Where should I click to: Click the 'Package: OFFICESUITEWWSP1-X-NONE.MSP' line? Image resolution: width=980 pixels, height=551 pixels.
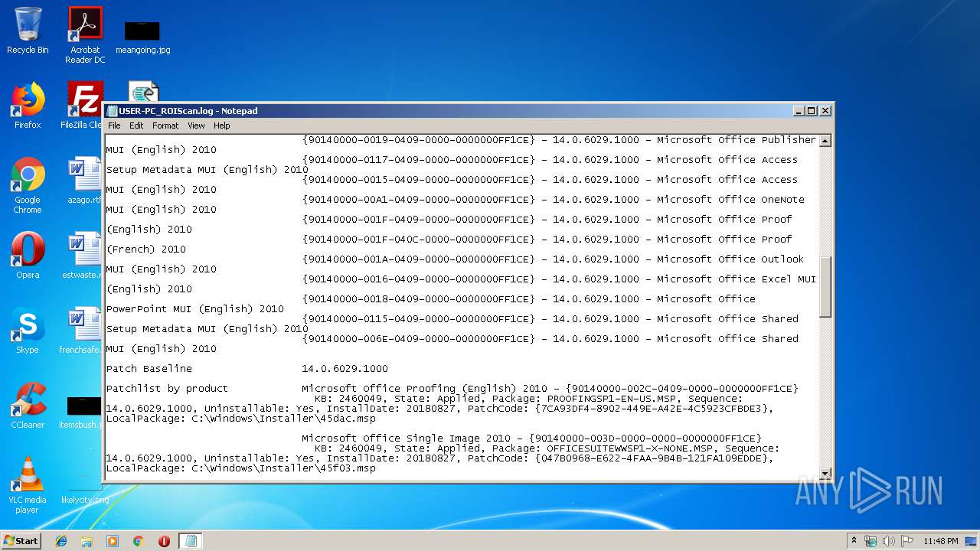click(x=547, y=448)
